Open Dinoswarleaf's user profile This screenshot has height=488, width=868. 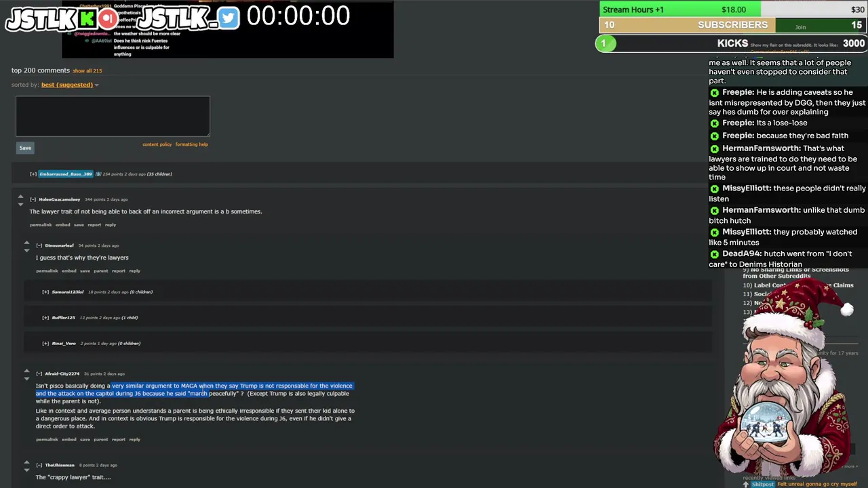click(60, 245)
